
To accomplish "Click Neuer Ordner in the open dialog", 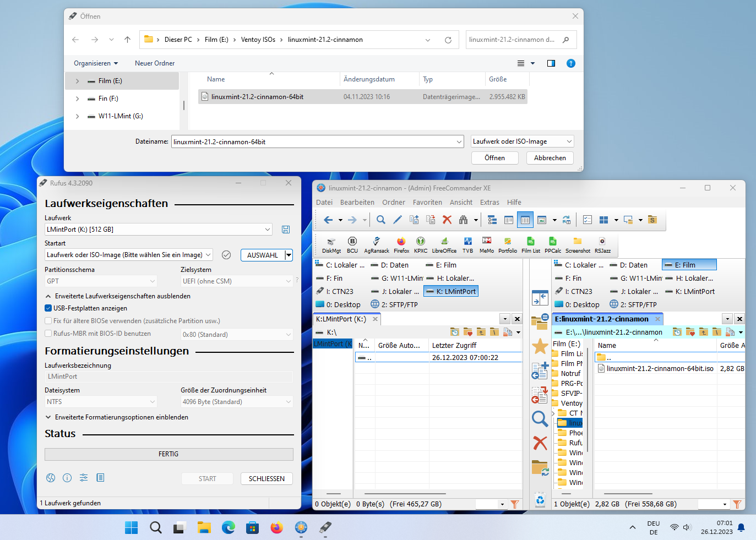I will [155, 63].
